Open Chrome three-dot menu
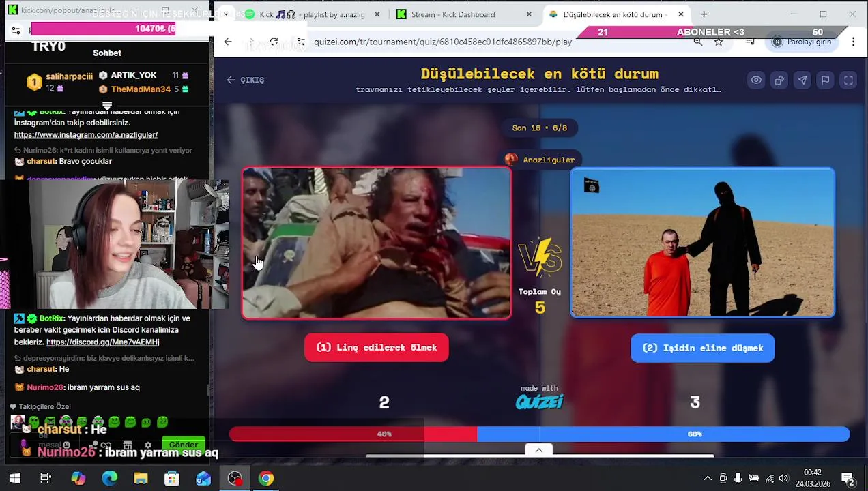 pos(853,42)
